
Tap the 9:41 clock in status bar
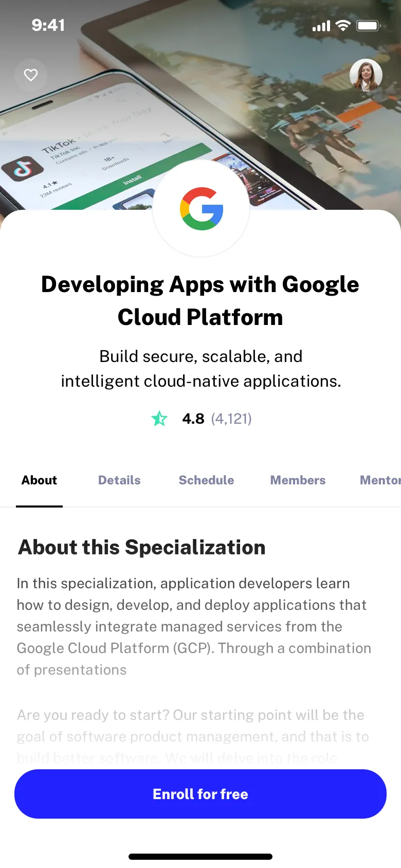click(x=48, y=25)
